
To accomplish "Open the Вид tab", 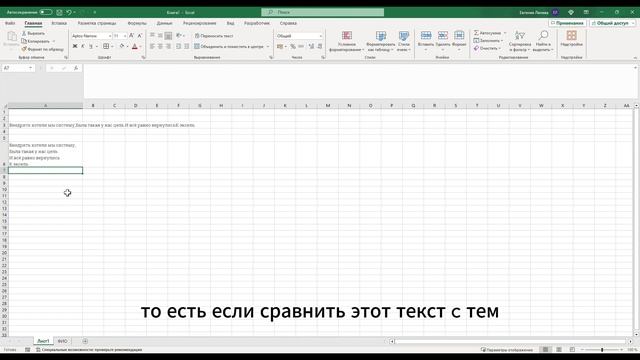I will click(x=230, y=23).
